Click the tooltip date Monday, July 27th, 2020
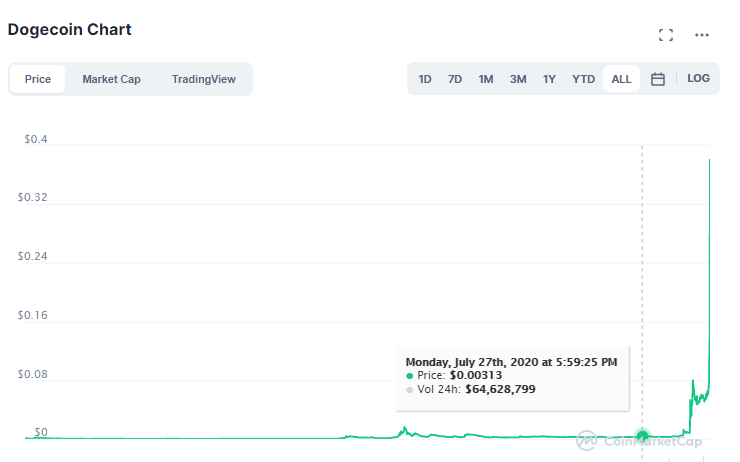Viewport: 740px width, 462px height. coord(472,362)
